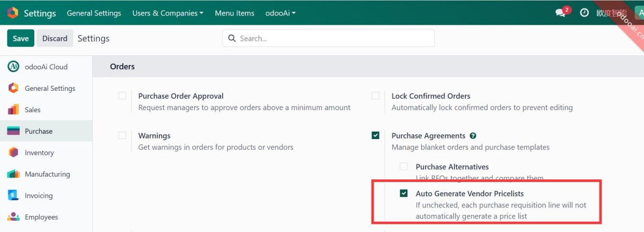This screenshot has height=232, width=644.
Task: Expand the Users & Companies dropdown menu
Action: 167,13
